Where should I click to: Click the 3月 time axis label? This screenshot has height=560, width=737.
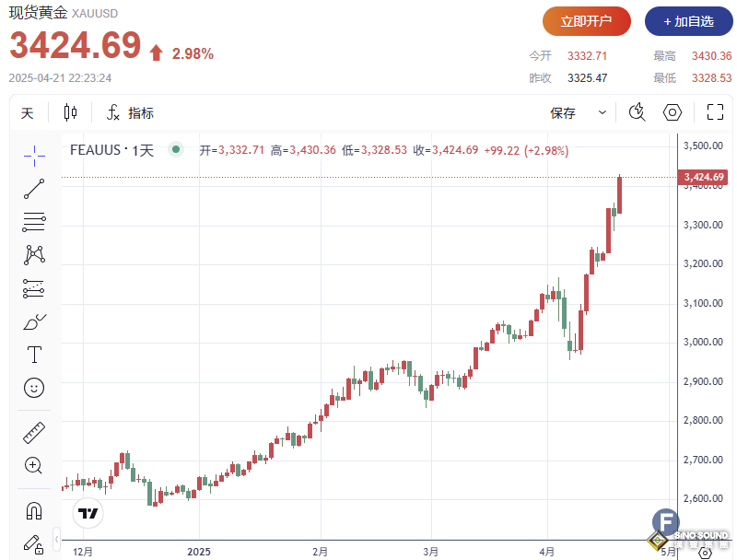tap(431, 552)
